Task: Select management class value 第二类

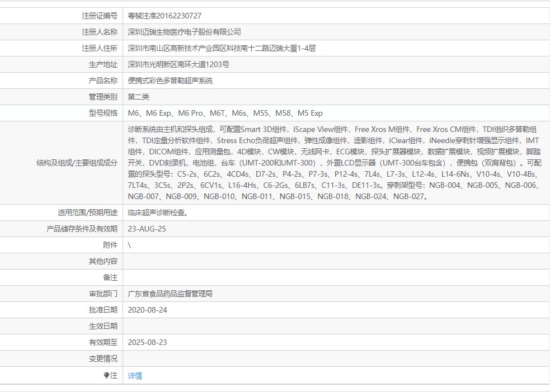Action: 139,97
